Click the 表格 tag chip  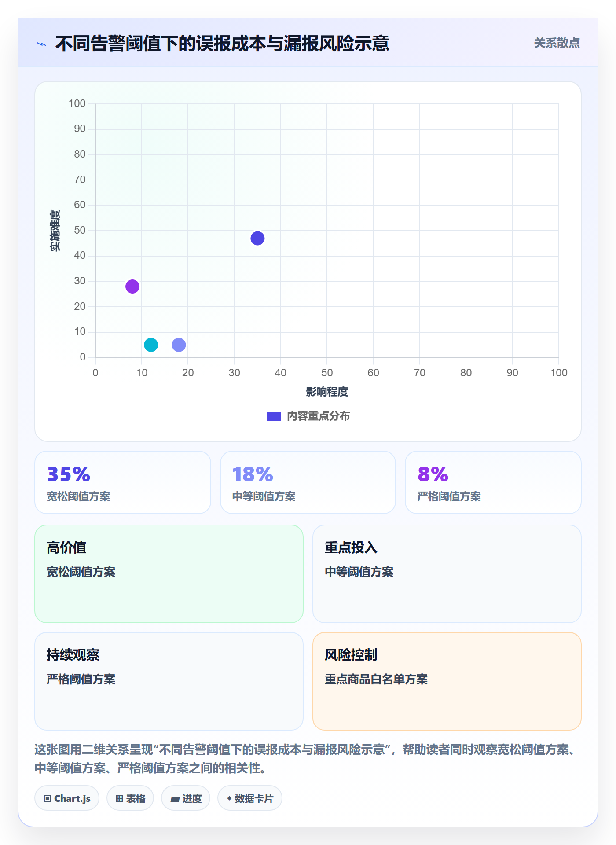pos(130,798)
